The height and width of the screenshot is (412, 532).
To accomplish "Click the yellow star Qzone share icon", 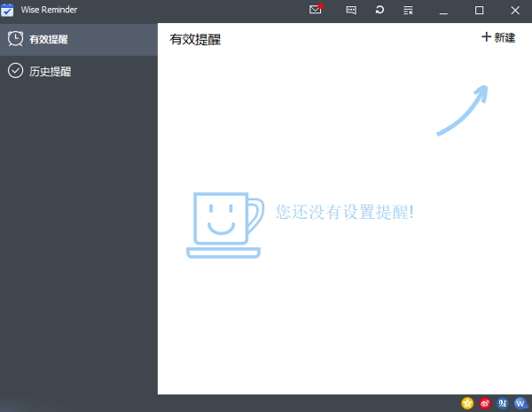I will (x=467, y=403).
